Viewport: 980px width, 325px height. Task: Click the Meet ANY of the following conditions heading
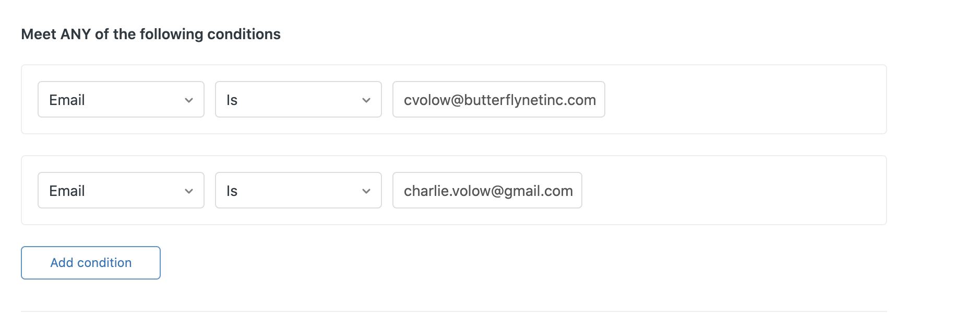coord(151,34)
